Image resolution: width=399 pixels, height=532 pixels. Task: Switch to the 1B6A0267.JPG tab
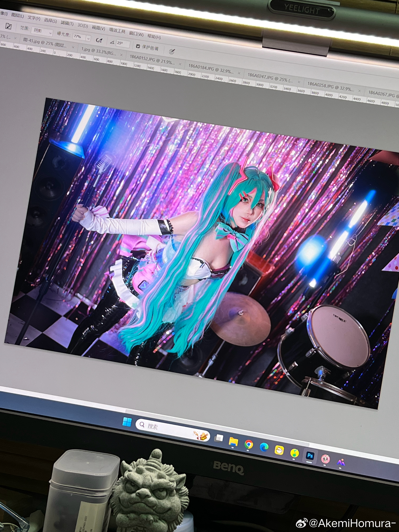point(383,94)
